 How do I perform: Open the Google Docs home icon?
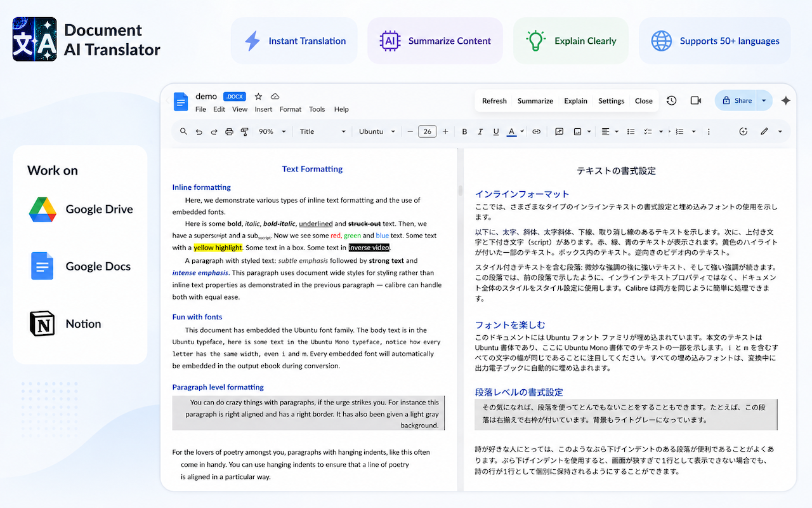pyautogui.click(x=181, y=102)
